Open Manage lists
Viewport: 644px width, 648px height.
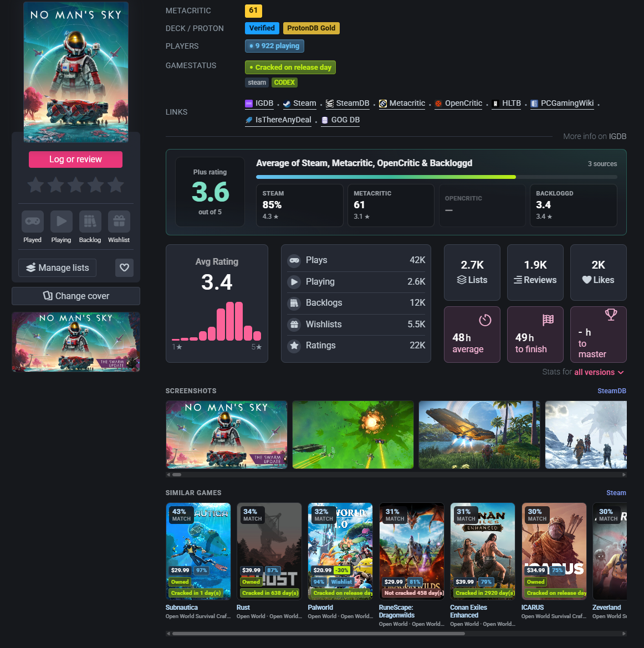pos(58,268)
